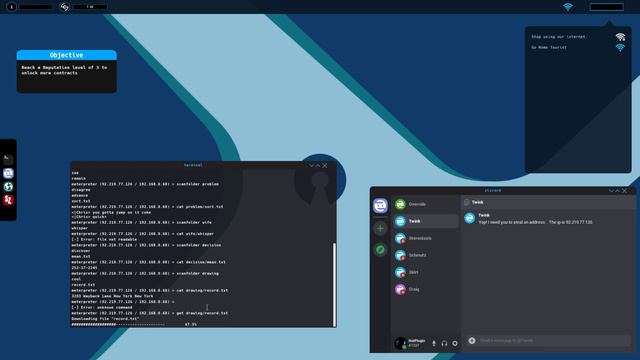Close the Terminal window
Viewport: 640px width, 360px height.
tap(325, 165)
